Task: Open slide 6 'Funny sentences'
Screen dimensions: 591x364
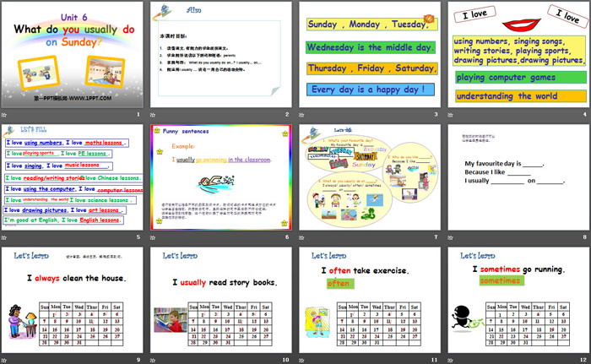Action: point(221,177)
